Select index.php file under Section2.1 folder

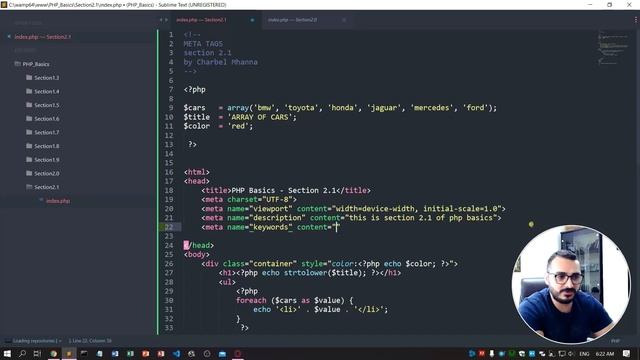pyautogui.click(x=58, y=201)
